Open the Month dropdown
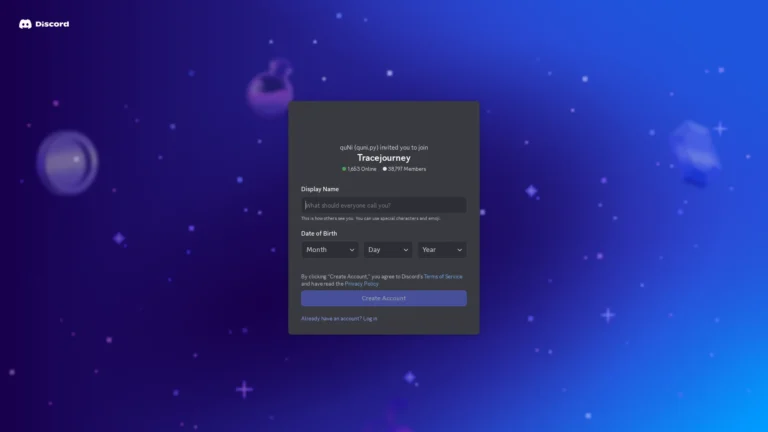The height and width of the screenshot is (432, 768). (x=329, y=250)
